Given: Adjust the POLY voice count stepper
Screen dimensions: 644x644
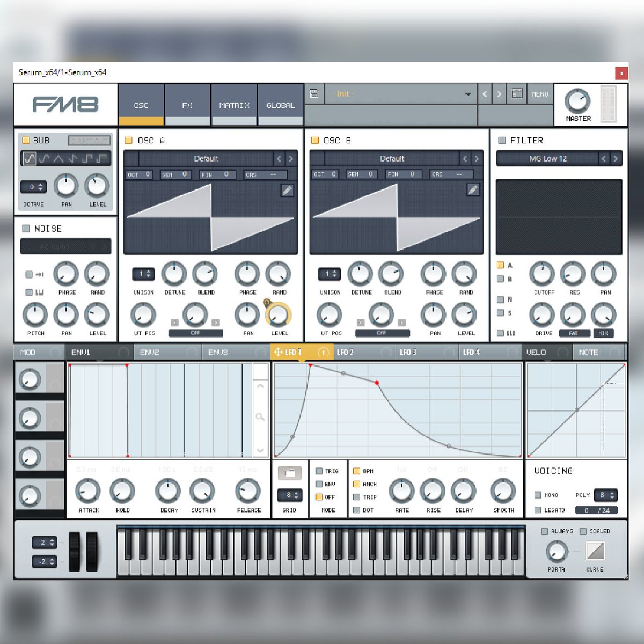Looking at the screenshot, I should 606,495.
